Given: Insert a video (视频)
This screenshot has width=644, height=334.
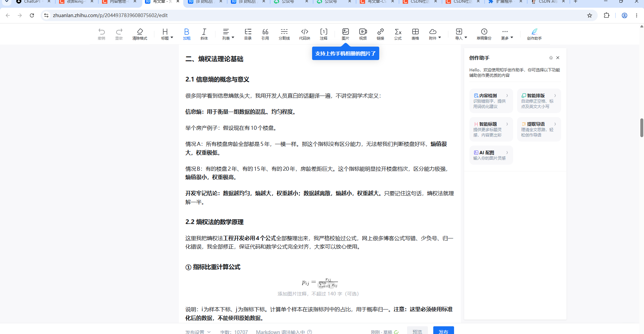Looking at the screenshot, I should [x=363, y=34].
